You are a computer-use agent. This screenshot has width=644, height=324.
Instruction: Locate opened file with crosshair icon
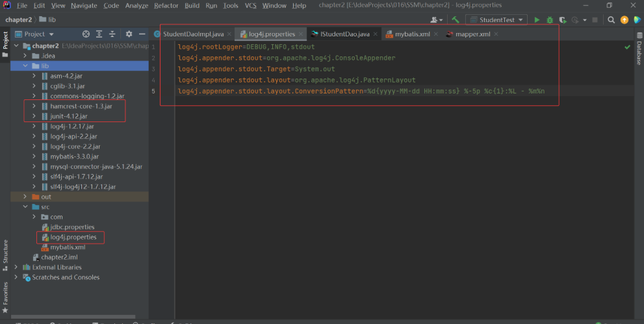(86, 34)
